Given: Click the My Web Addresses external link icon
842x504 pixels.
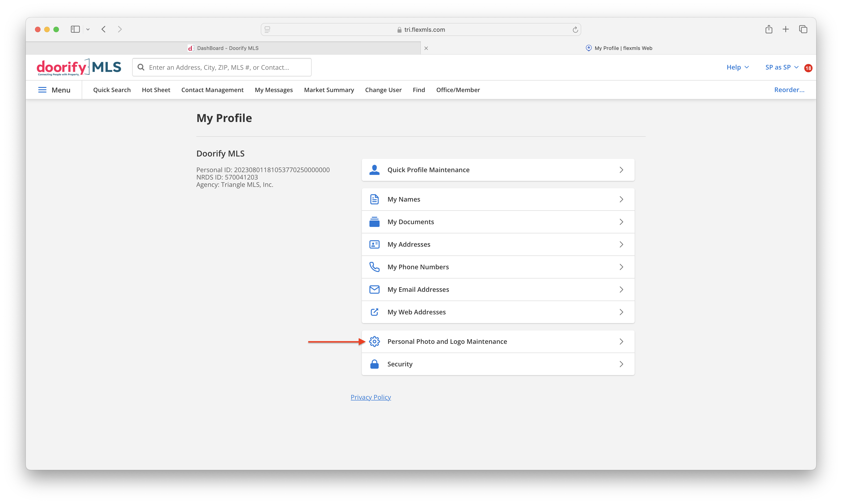Looking at the screenshot, I should point(374,312).
